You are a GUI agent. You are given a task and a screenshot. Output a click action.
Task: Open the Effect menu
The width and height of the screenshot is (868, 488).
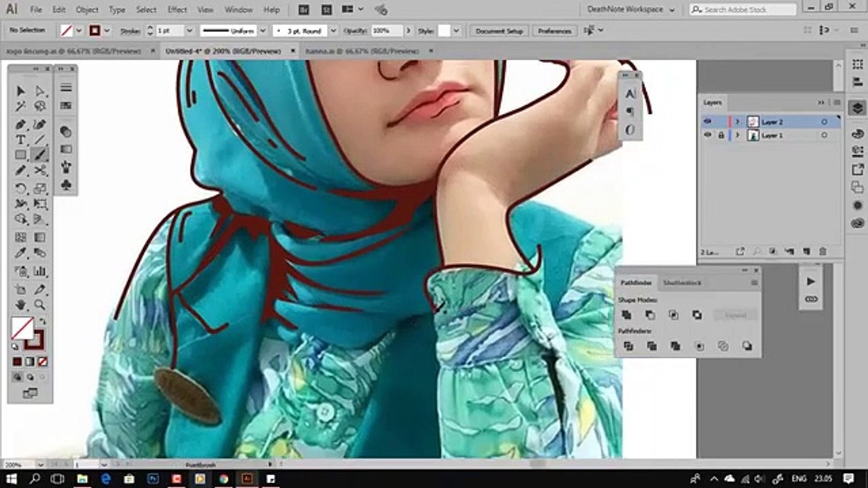(x=177, y=10)
